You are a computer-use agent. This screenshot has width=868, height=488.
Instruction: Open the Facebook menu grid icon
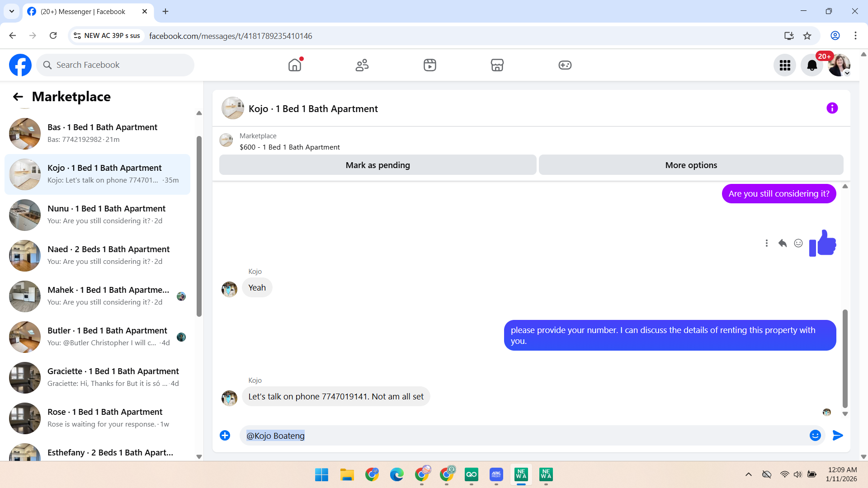[x=785, y=65]
